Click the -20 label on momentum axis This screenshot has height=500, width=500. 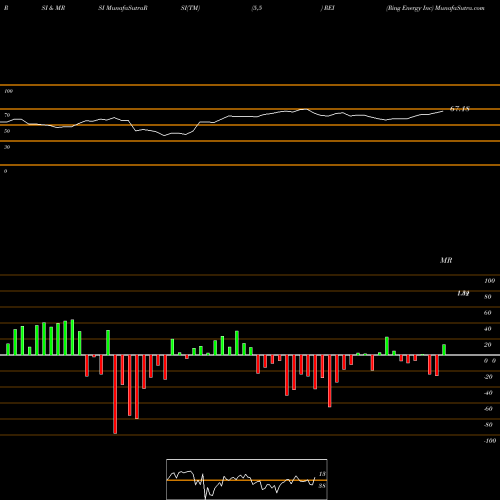click(488, 377)
